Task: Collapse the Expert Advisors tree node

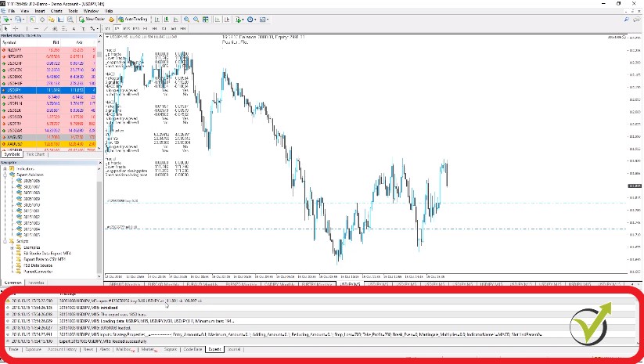Action: click(5, 175)
